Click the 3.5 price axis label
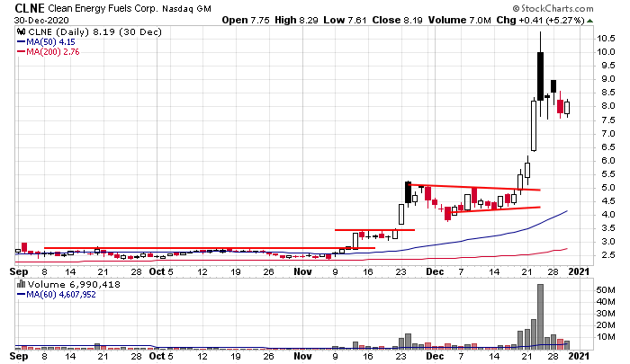The width and height of the screenshot is (630, 364). click(x=607, y=228)
